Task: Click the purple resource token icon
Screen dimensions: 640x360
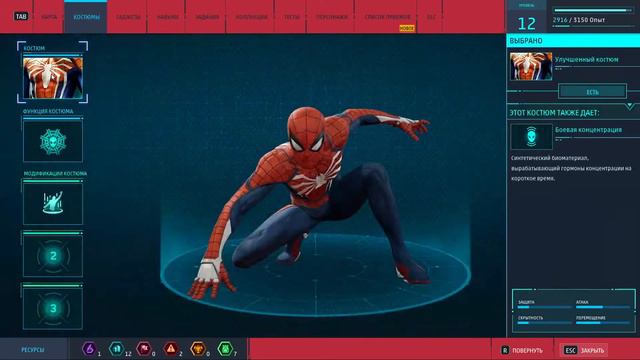Action: (89, 349)
